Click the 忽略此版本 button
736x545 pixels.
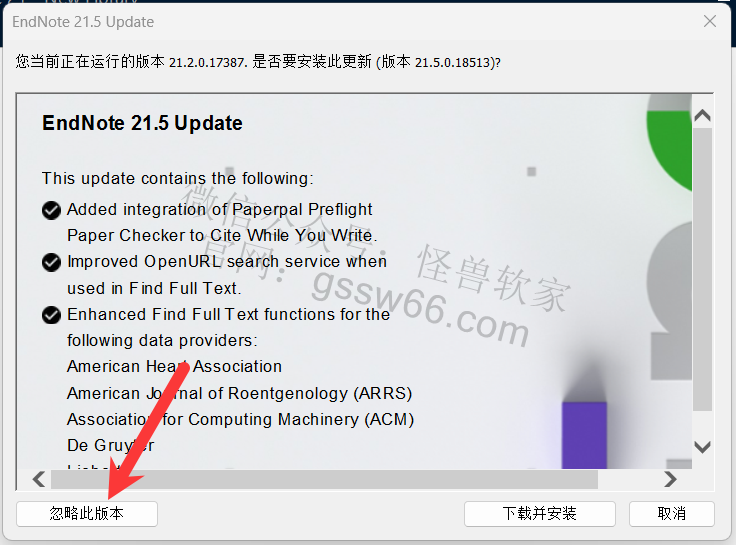(87, 514)
